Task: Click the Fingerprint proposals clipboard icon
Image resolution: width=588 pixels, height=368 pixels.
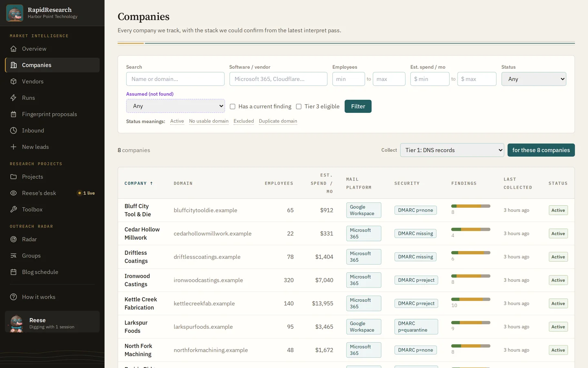Action: pos(13,114)
